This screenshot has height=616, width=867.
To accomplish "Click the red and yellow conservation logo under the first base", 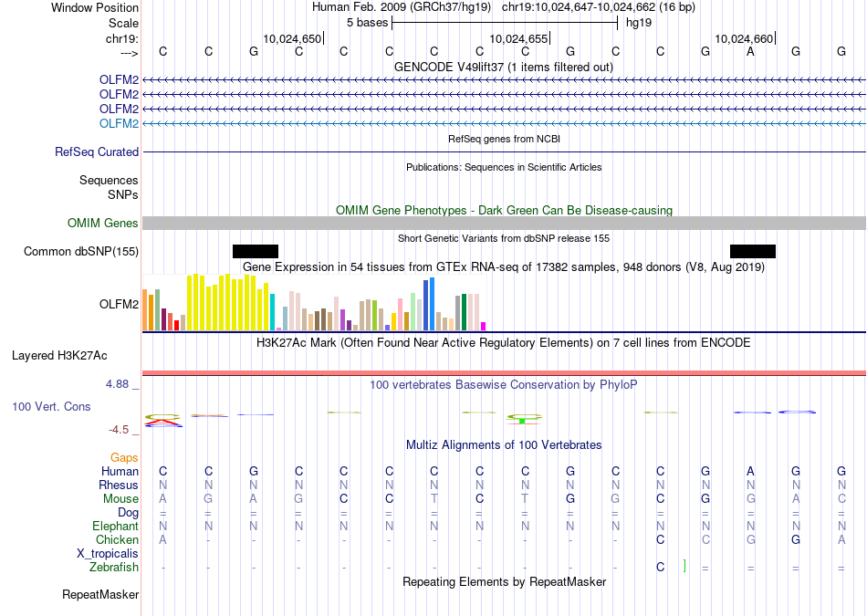I will point(163,421).
